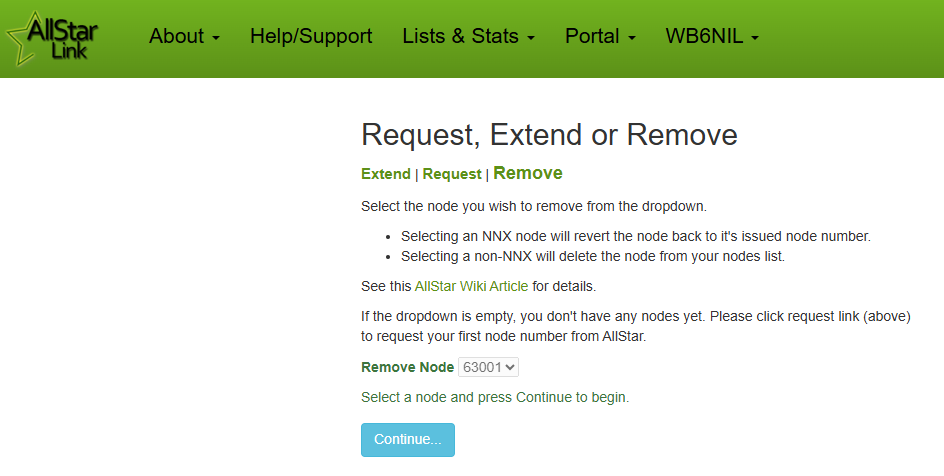Open the WB6NIL account menu
The height and width of the screenshot is (476, 944).
coord(712,36)
